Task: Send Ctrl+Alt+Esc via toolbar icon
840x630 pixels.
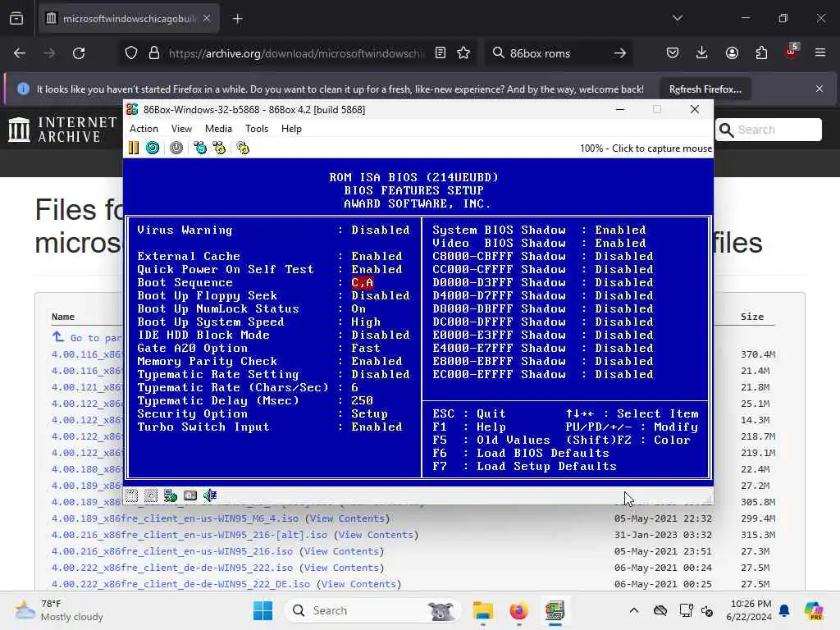Action: coord(219,148)
